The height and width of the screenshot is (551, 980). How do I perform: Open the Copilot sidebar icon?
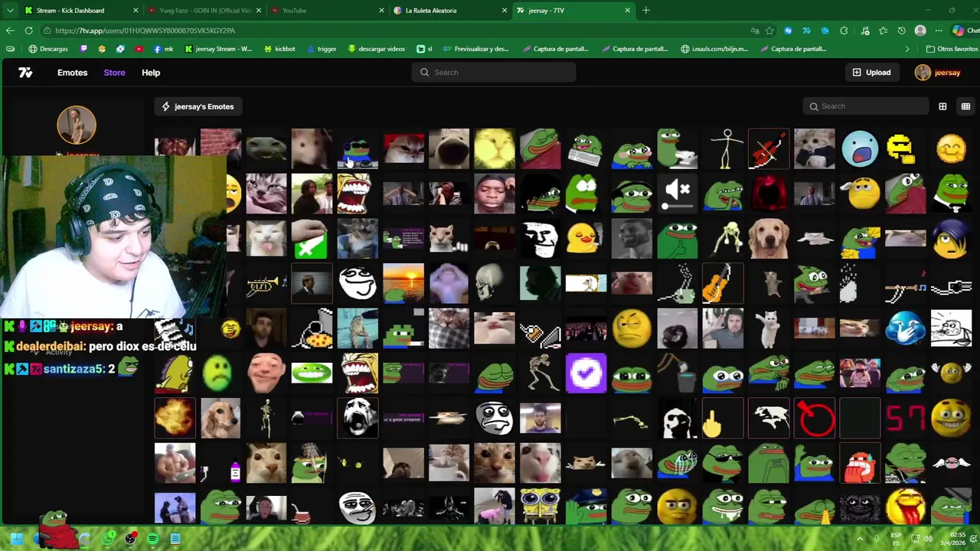tap(958, 31)
